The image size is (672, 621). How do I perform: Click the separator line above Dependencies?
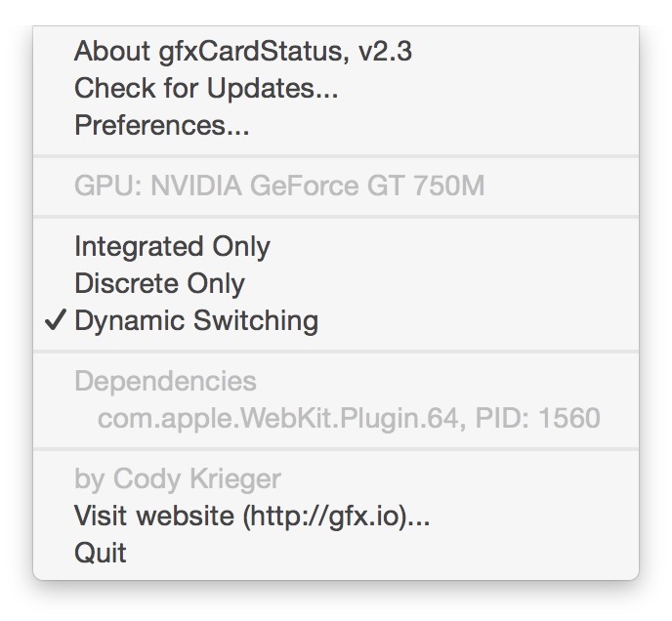pos(336,352)
